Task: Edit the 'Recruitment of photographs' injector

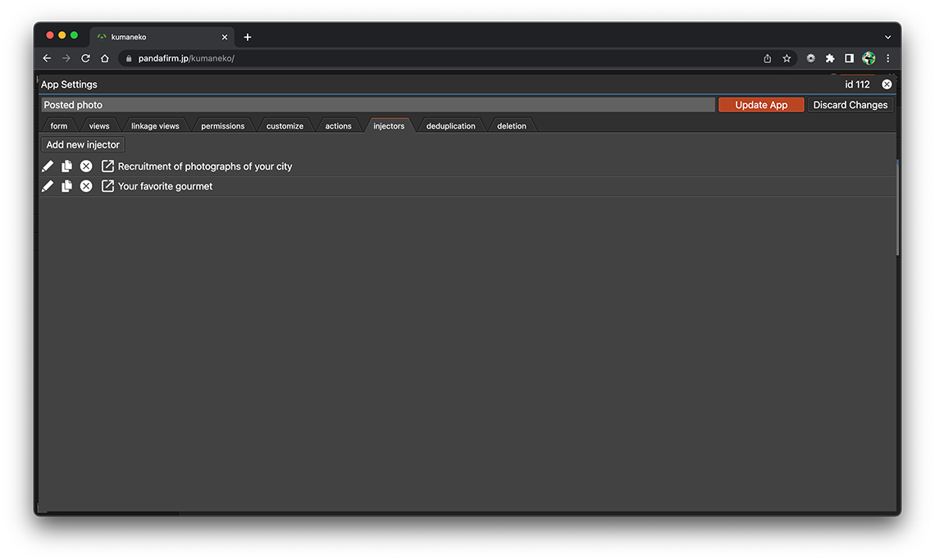Action: tap(48, 166)
